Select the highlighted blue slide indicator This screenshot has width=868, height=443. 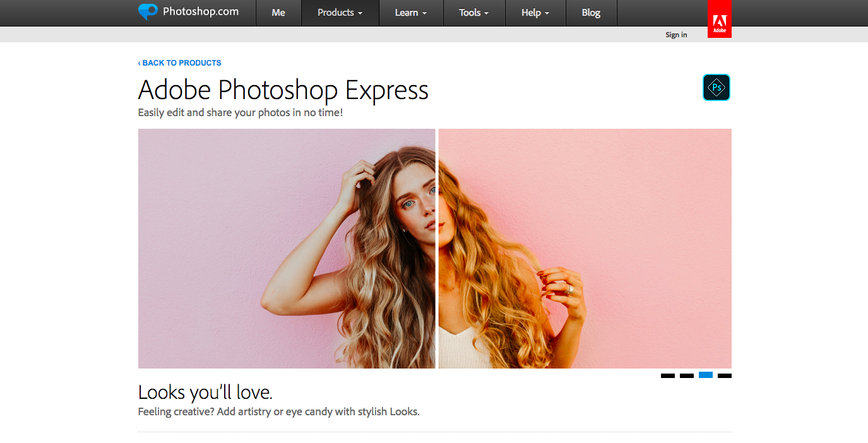point(706,375)
